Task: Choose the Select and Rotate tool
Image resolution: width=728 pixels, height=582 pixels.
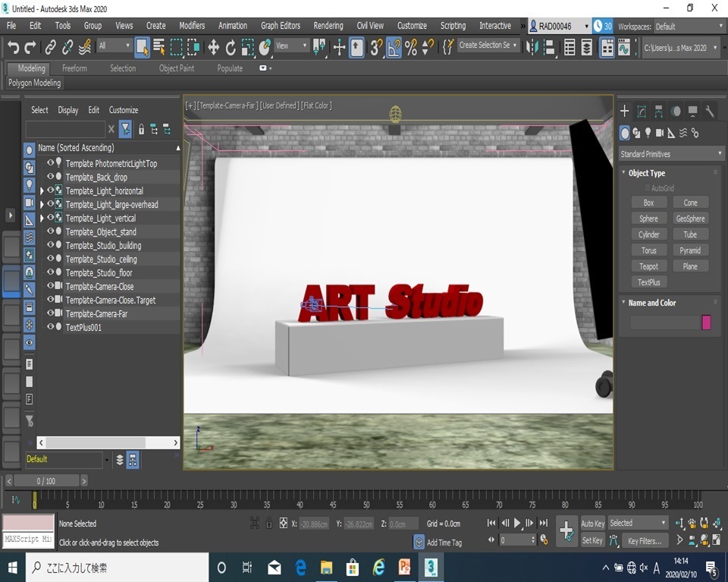Action: [231, 47]
